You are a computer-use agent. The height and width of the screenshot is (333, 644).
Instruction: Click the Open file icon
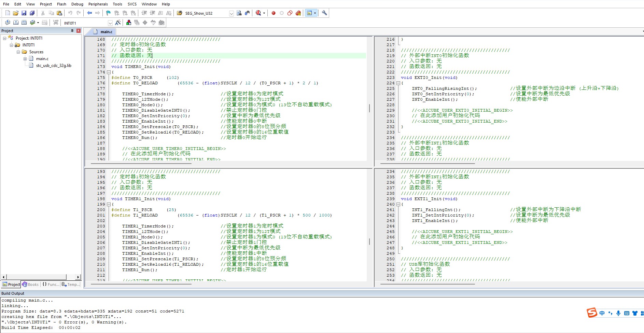click(16, 13)
